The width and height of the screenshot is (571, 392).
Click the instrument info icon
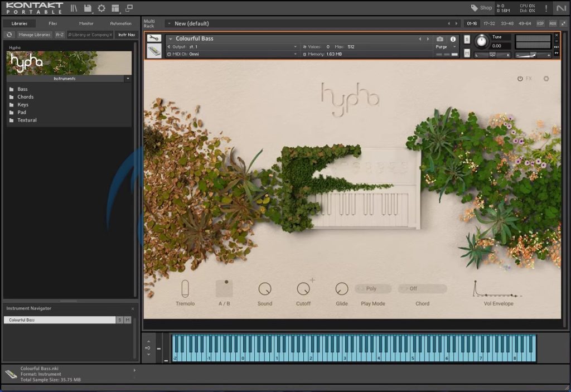tap(453, 39)
